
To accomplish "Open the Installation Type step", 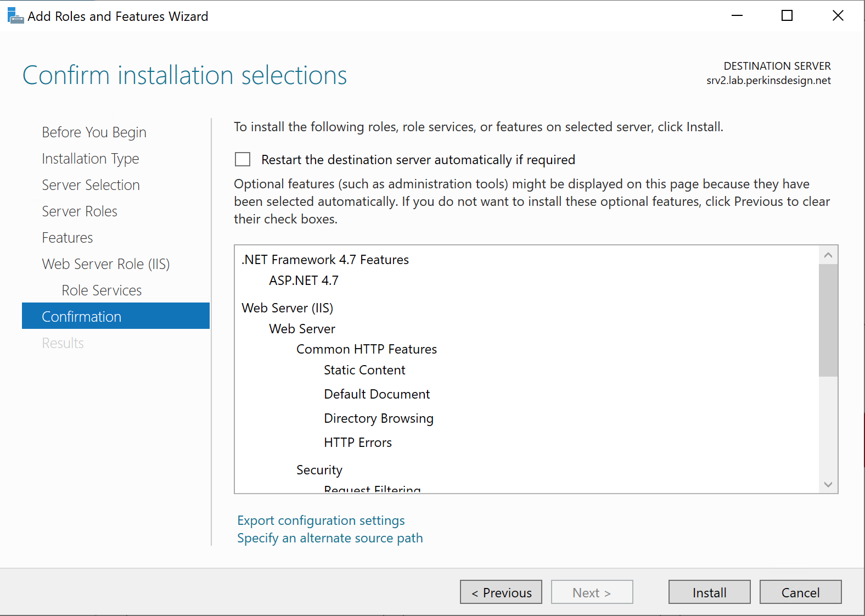I will (x=91, y=159).
